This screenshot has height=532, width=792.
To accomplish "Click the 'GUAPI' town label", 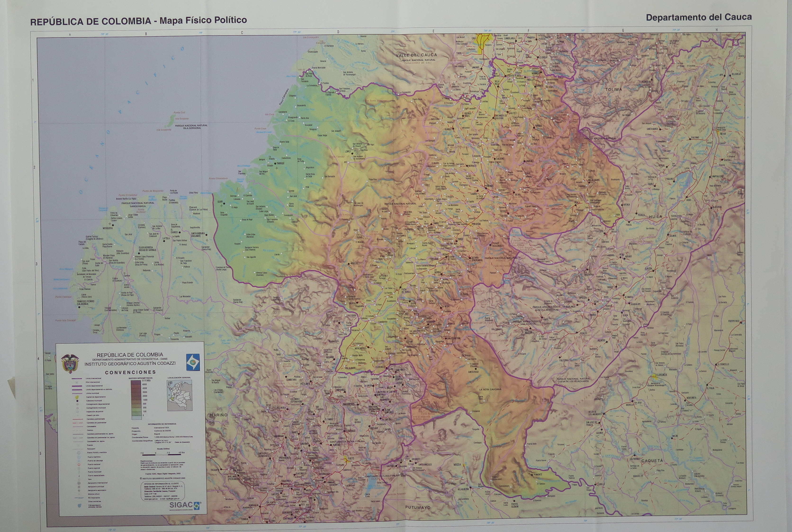I will click(x=220, y=202).
